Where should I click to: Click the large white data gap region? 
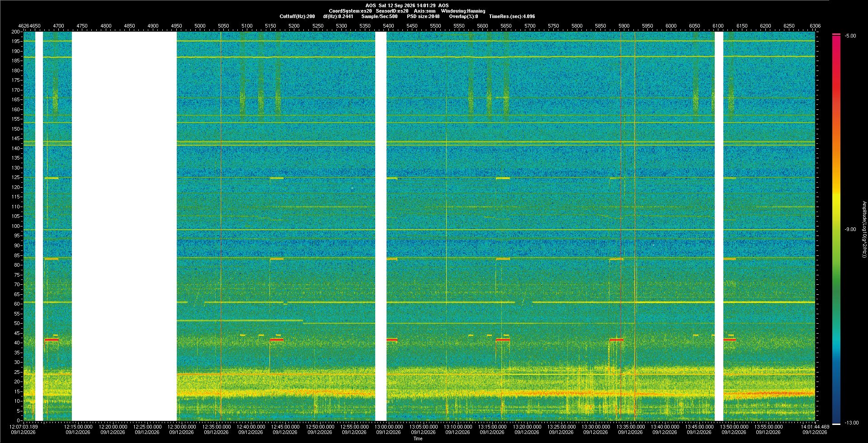coord(124,226)
